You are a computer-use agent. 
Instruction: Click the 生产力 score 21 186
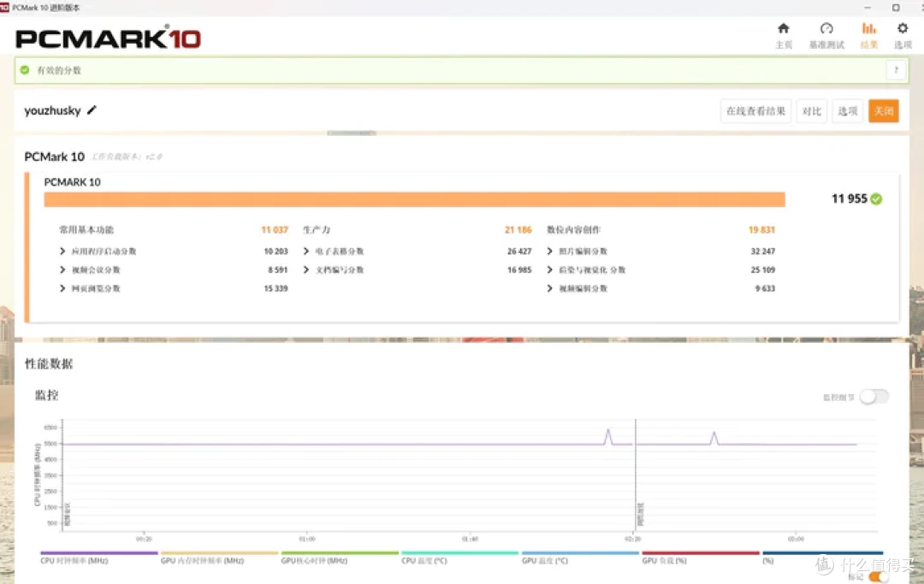(x=518, y=230)
